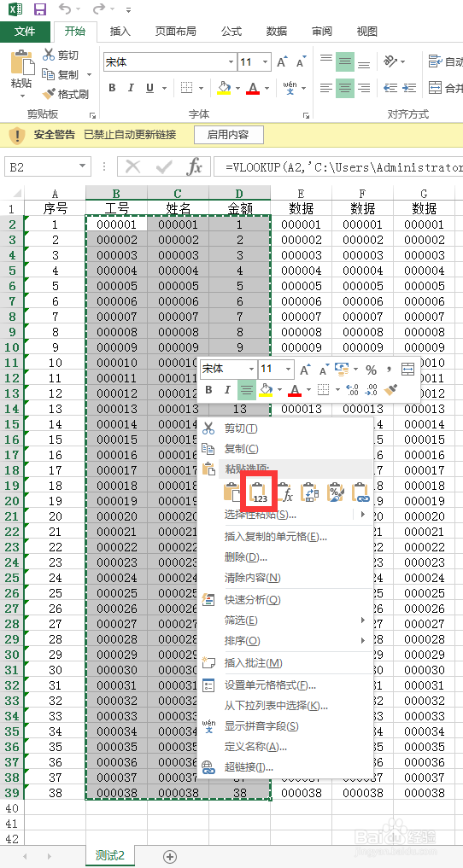Open ribbon font size 11 dropdown
The image size is (463, 868).
click(266, 61)
